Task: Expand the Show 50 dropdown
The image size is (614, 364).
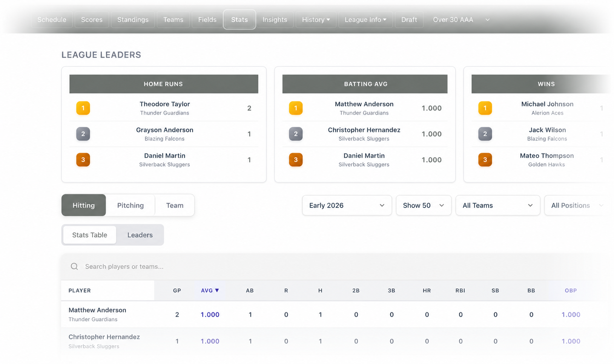Action: click(424, 205)
